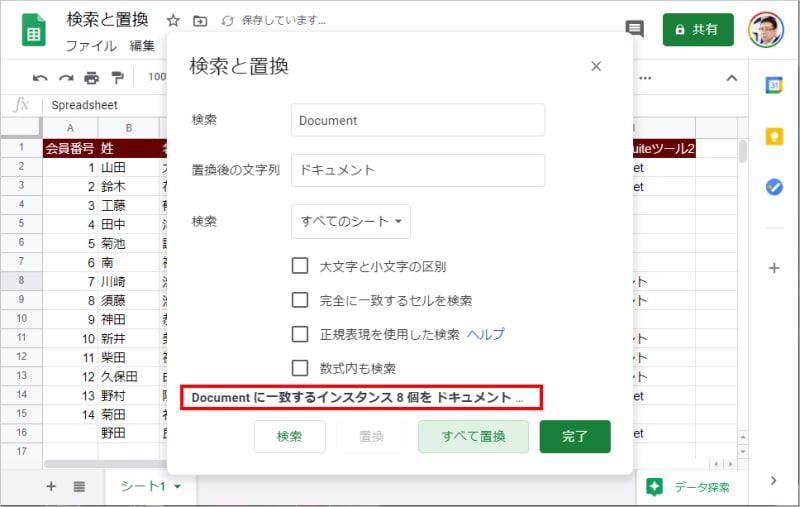Click the 共有 share button
Viewport: 800px width, 507px height.
[698, 30]
